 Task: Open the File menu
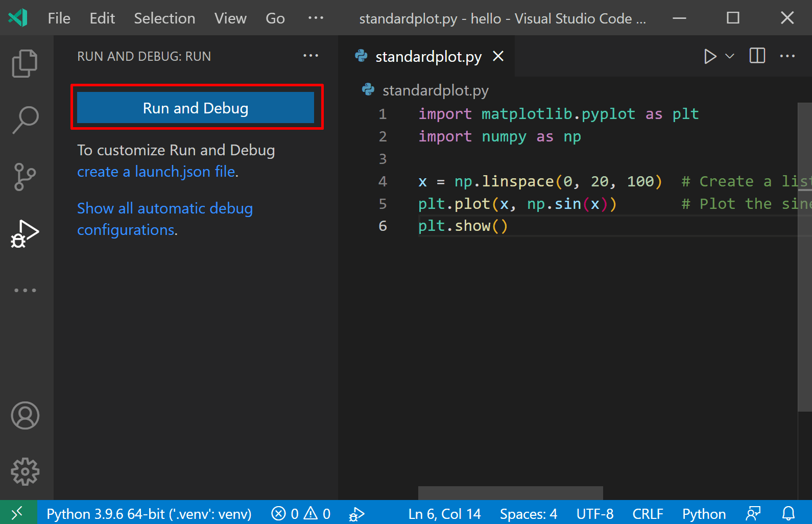[59, 18]
